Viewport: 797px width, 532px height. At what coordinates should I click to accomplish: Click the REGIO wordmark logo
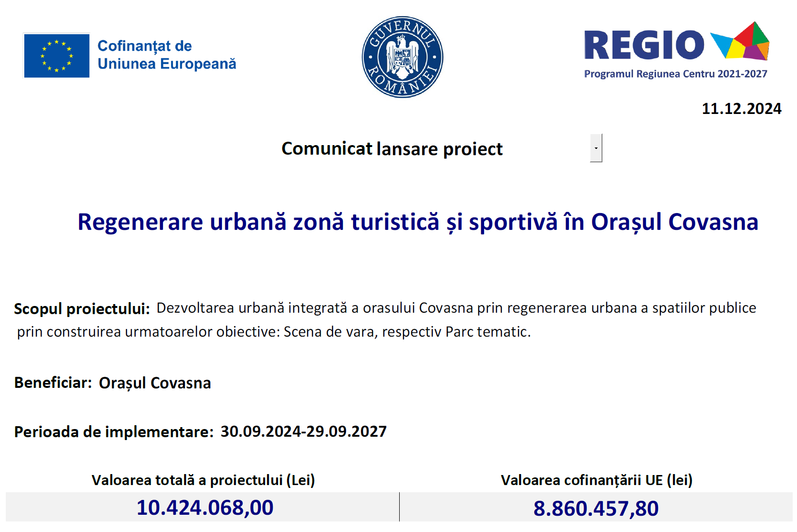(x=644, y=45)
